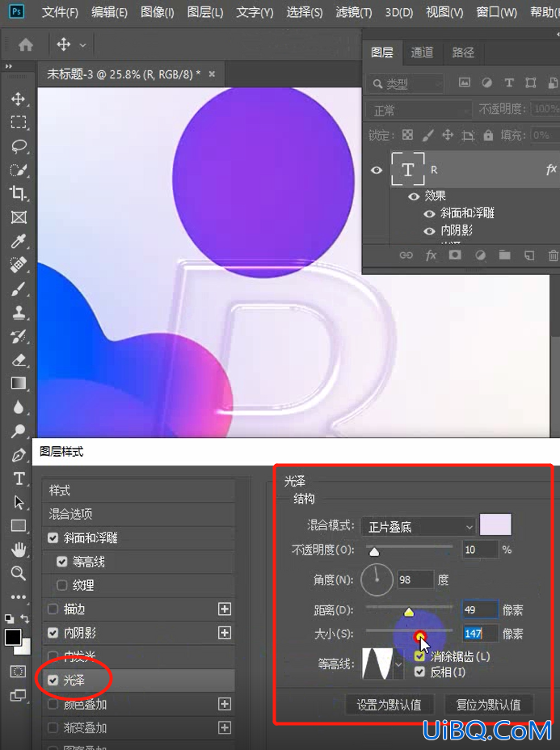Screen dimensions: 560x750
Task: Open the layer blend mode 正常 dropdown
Action: (419, 111)
